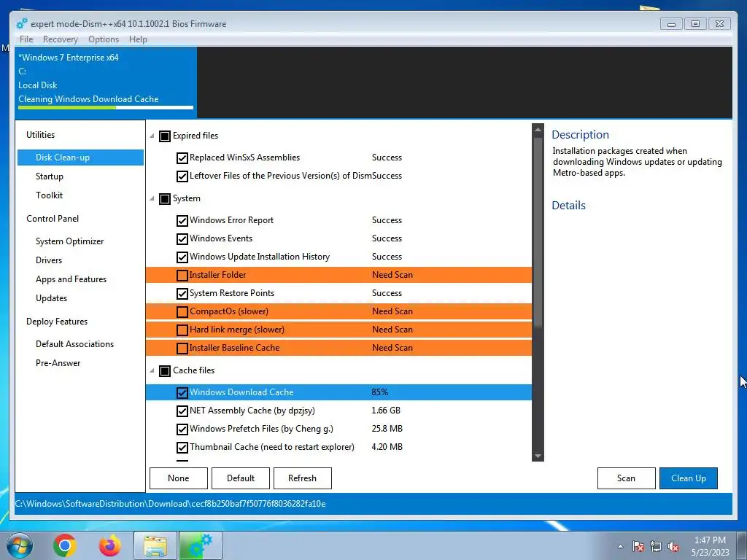Open Pre-Answer section
747x560 pixels.
[x=58, y=363]
